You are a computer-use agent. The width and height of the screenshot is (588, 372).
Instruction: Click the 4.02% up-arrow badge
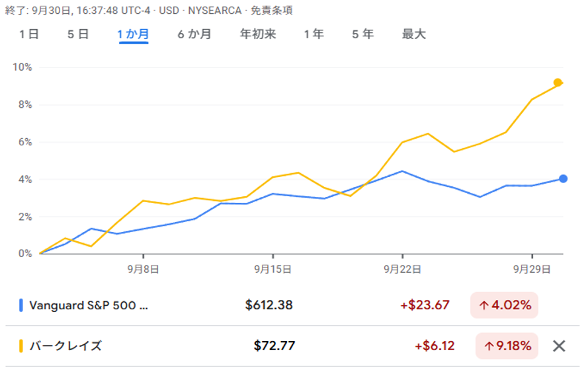[x=504, y=305]
